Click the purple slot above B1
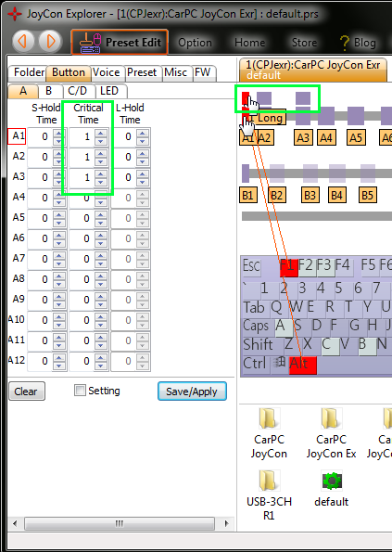Image resolution: width=392 pixels, height=552 pixels. tap(246, 173)
